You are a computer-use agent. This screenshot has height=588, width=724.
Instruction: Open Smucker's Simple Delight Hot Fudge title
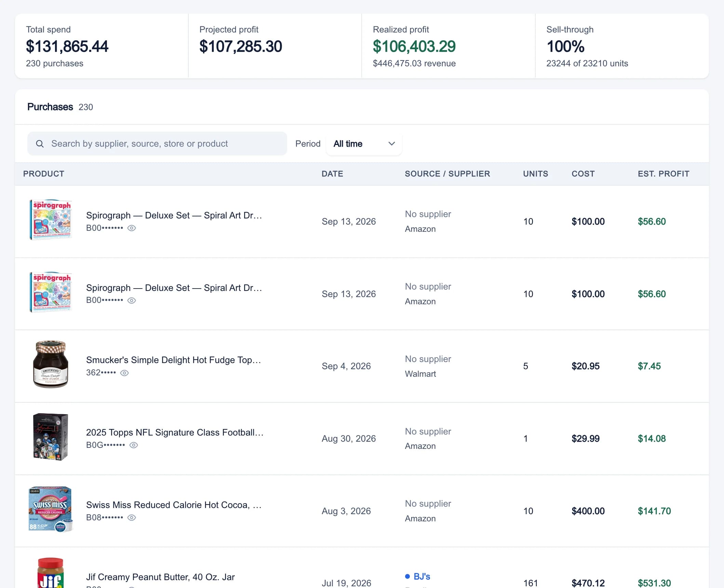pos(174,360)
